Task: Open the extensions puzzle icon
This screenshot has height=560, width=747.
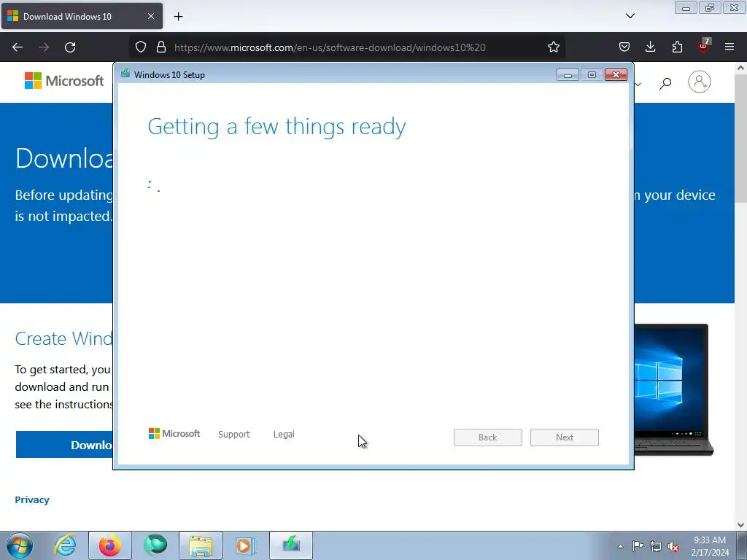Action: [x=677, y=47]
